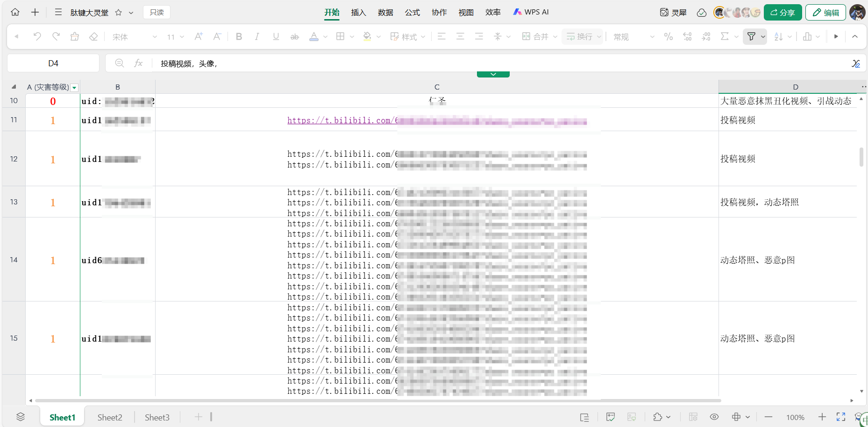Open the cloud sync status icon
868x427 pixels.
point(701,13)
